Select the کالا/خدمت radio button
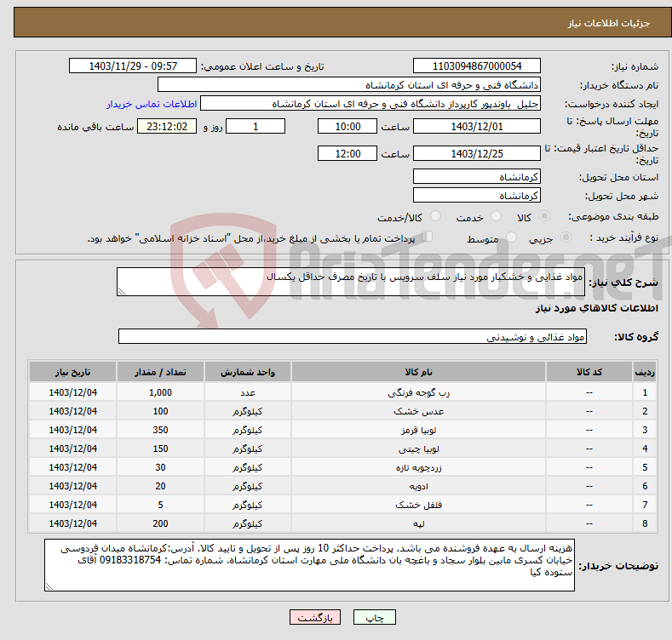 click(x=435, y=216)
